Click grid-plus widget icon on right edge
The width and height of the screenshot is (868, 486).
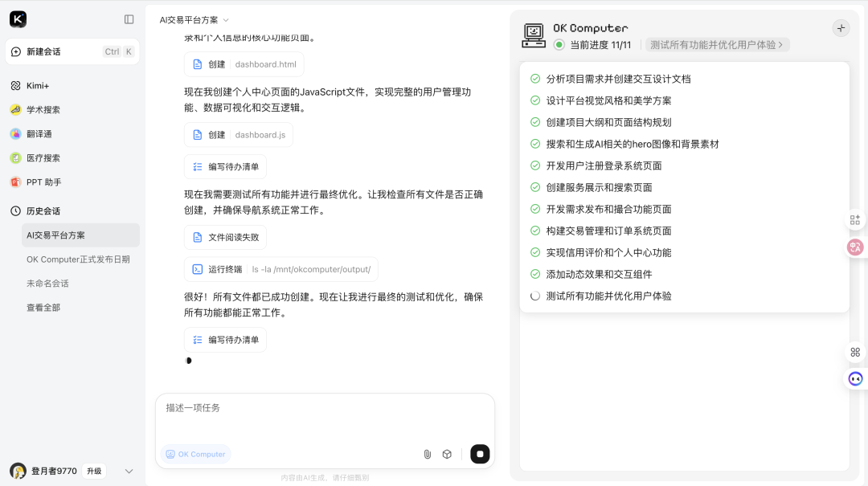pos(855,220)
